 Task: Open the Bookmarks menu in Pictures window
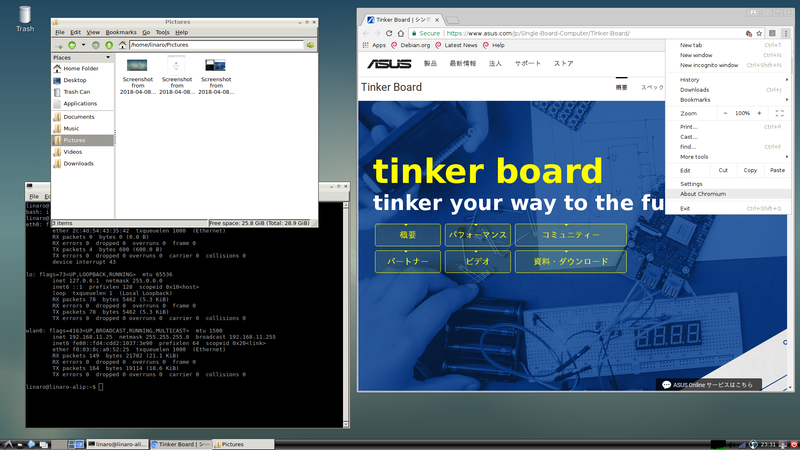coord(121,32)
